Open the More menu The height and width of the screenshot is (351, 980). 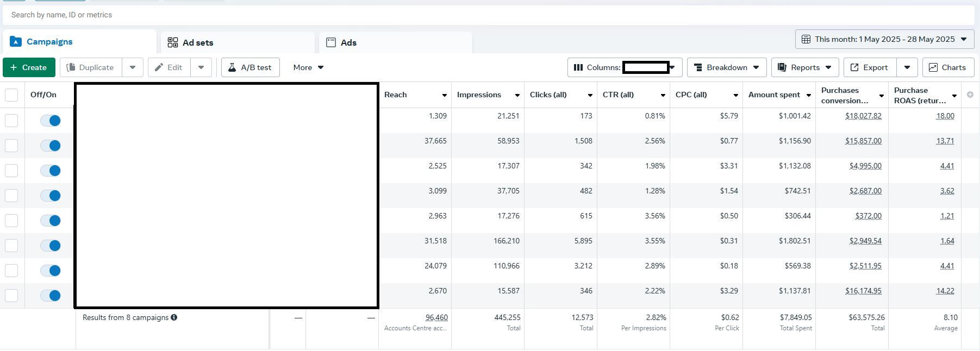(x=308, y=67)
